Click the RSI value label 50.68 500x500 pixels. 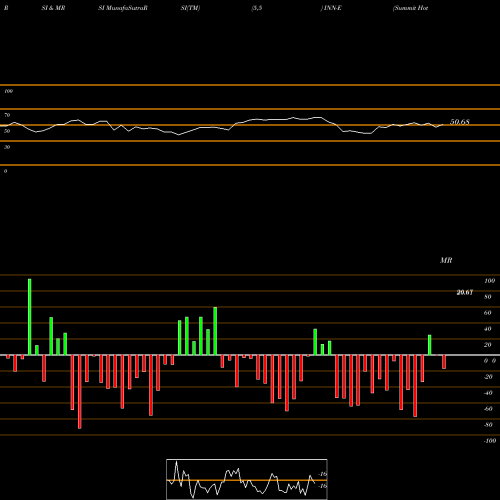tap(460, 122)
